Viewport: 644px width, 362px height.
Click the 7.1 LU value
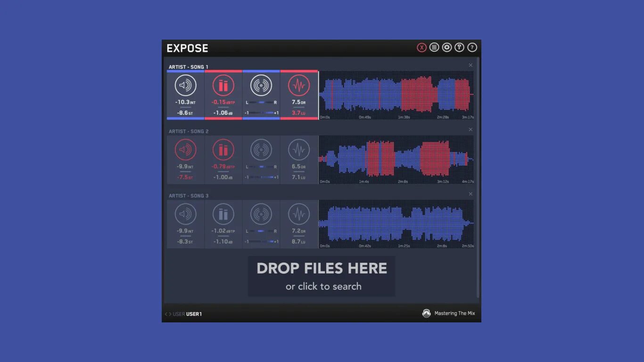coord(299,177)
